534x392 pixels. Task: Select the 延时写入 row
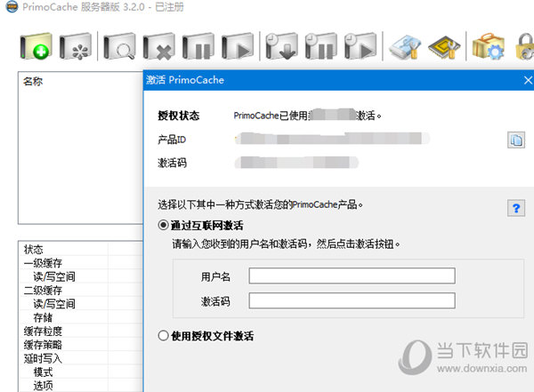click(x=81, y=358)
